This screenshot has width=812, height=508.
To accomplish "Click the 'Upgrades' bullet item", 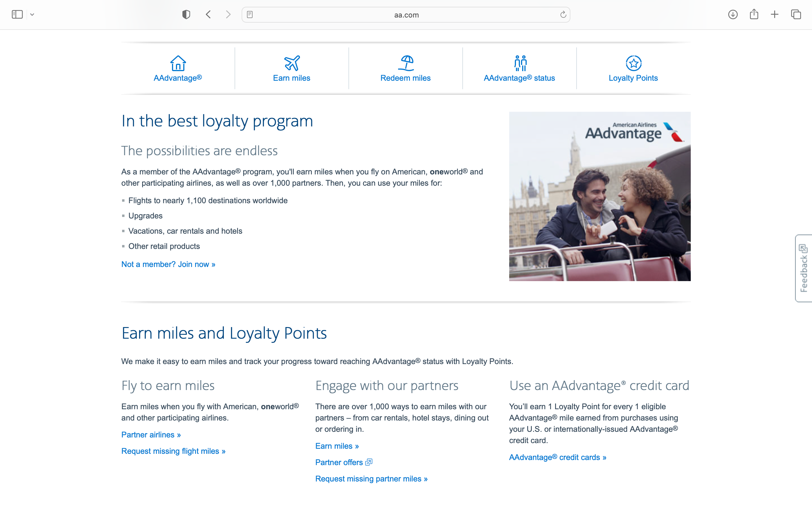I will pos(145,216).
